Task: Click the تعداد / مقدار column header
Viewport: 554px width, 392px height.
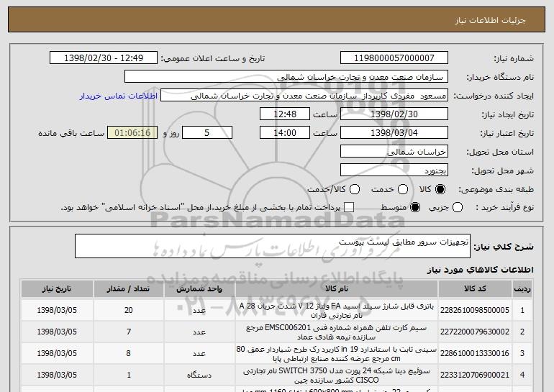Action: 129,289
